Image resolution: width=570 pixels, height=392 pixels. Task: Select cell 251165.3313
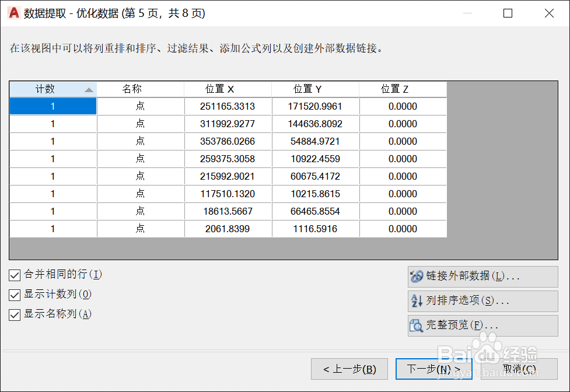(x=228, y=106)
